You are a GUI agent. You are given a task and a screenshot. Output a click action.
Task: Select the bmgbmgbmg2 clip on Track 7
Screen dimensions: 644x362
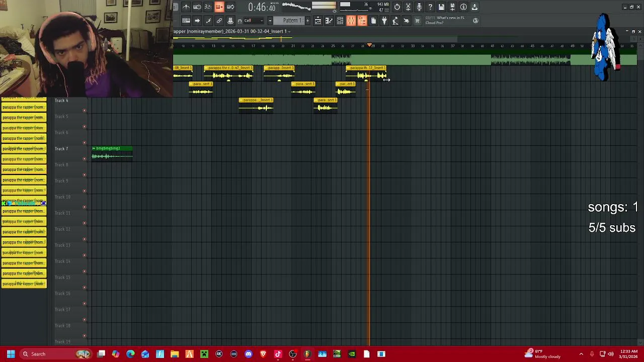pyautogui.click(x=112, y=153)
